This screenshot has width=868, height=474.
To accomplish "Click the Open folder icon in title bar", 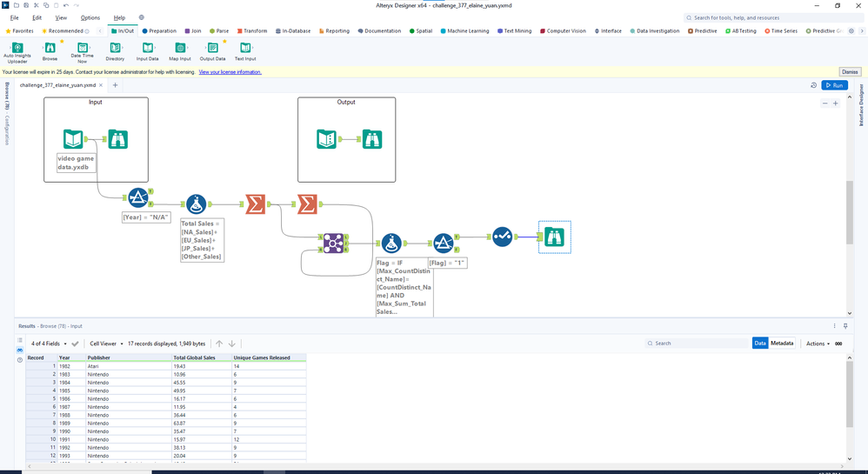I will click(16, 5).
